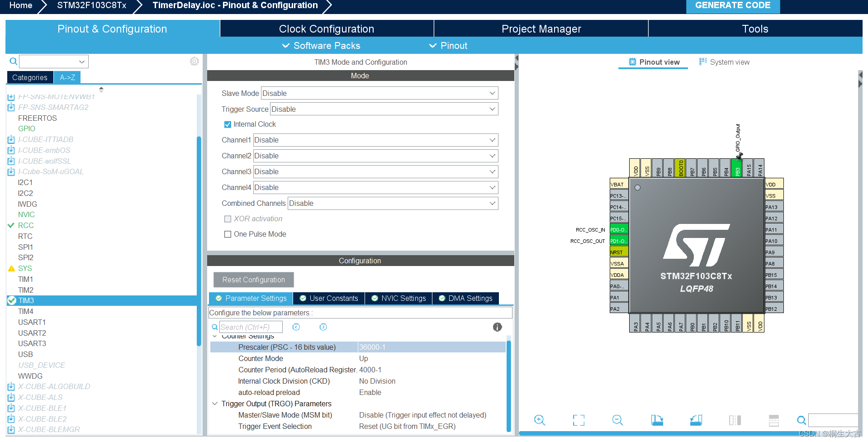Expand the Software Packs menu
The image size is (868, 442).
click(x=321, y=46)
